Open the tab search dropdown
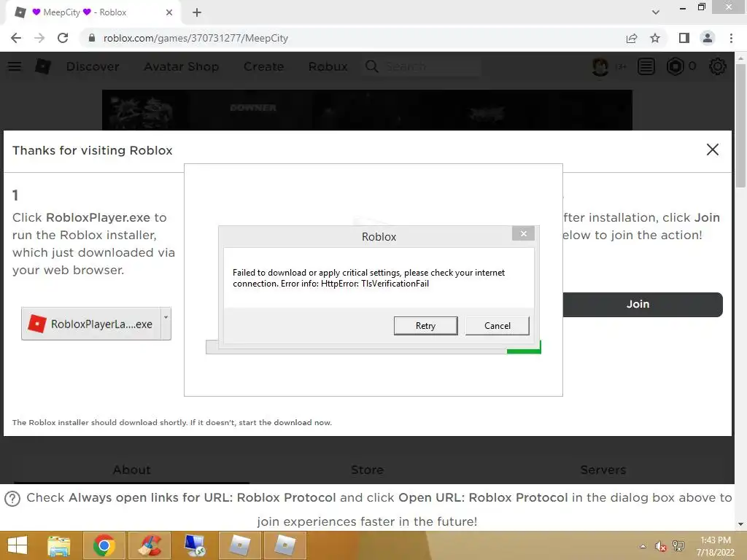Screen dimensions: 747x560 656,12
